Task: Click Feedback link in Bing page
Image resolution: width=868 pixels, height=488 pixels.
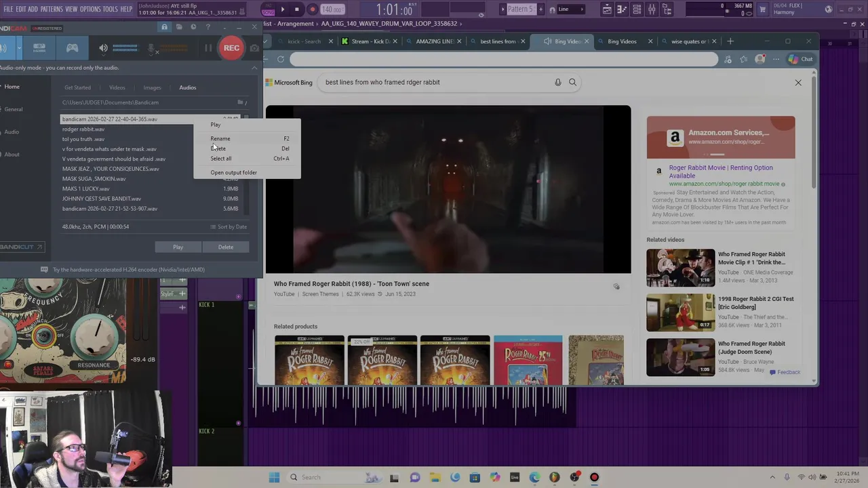Action: [785, 371]
